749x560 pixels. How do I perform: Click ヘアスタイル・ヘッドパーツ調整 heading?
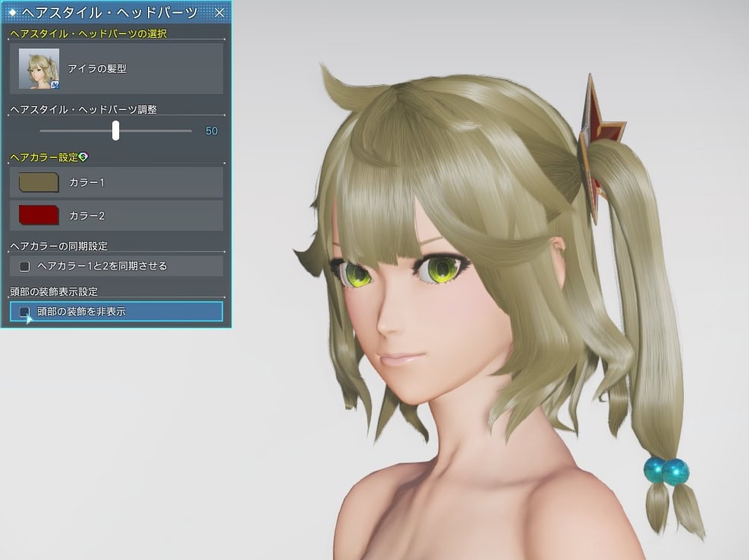coord(83,109)
